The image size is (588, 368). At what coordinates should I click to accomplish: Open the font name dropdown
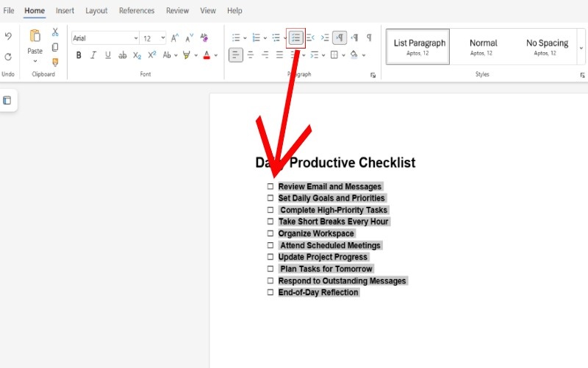tap(136, 38)
